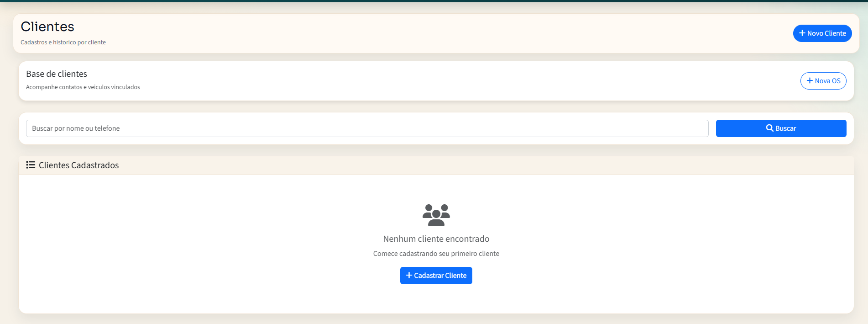Screen dimensions: 868x324
Task: Select the Clientes page heading
Action: click(x=47, y=27)
